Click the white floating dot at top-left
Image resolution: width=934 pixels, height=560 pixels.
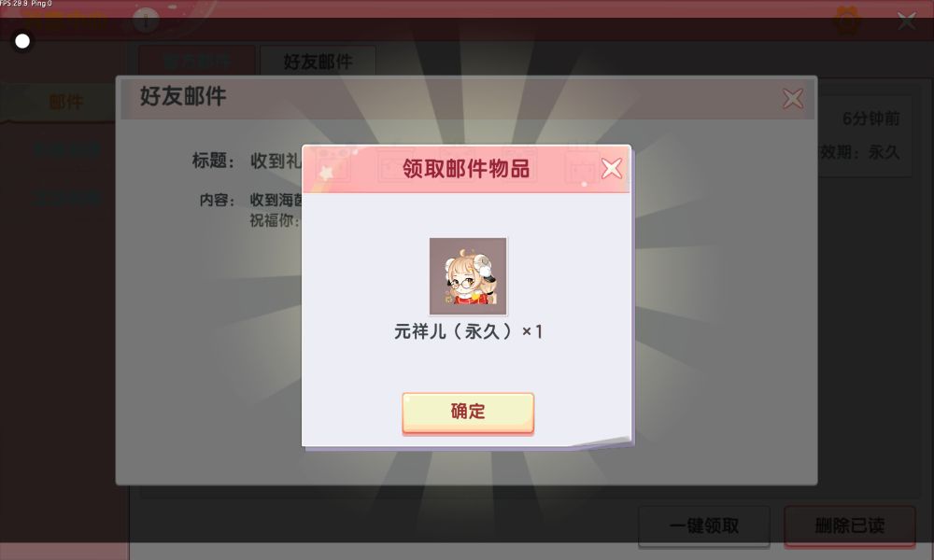22,41
